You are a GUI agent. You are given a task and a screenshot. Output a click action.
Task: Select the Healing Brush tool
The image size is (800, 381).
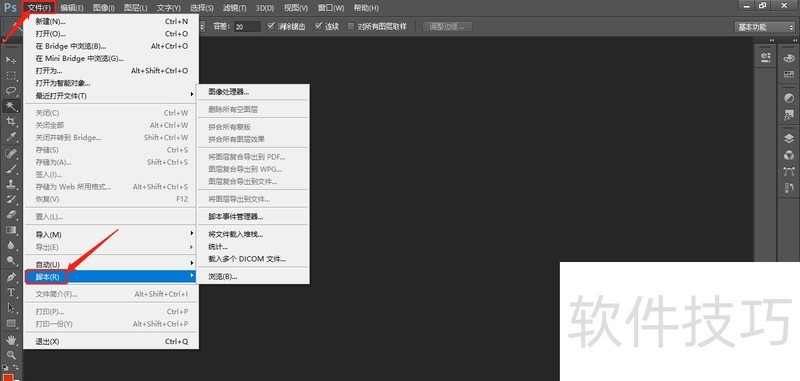(11, 153)
